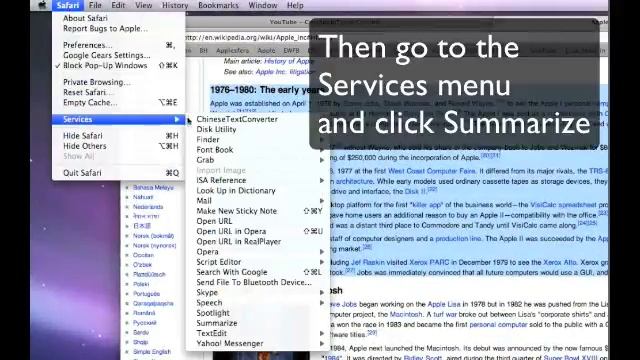This screenshot has height=360, width=640.
Task: Follow the turf war link
Action: (445, 314)
